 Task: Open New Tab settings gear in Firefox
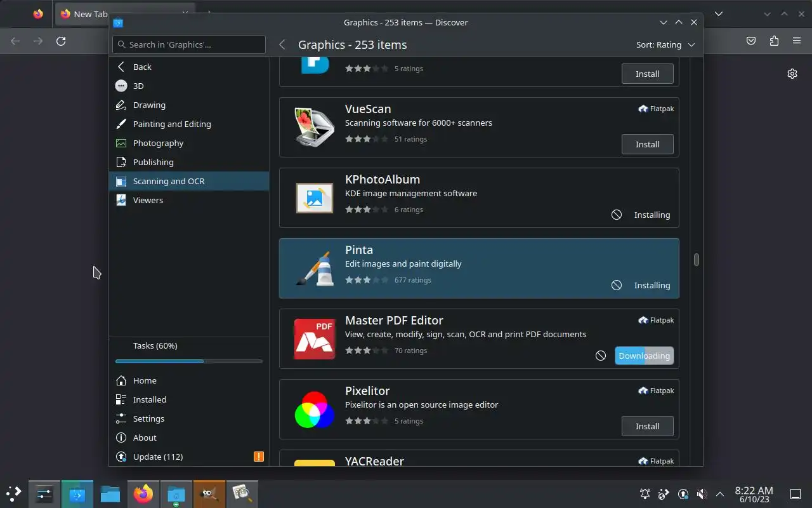792,74
